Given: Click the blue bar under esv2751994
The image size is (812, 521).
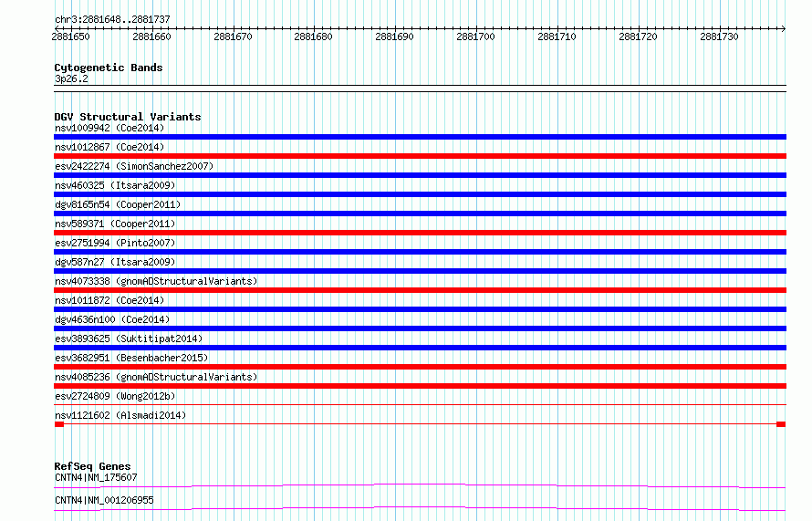Looking at the screenshot, I should click(x=420, y=252).
